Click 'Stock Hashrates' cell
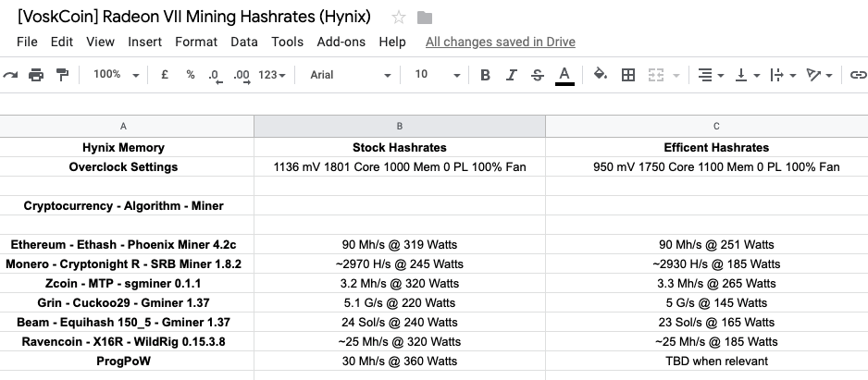The image size is (868, 380). tap(399, 148)
